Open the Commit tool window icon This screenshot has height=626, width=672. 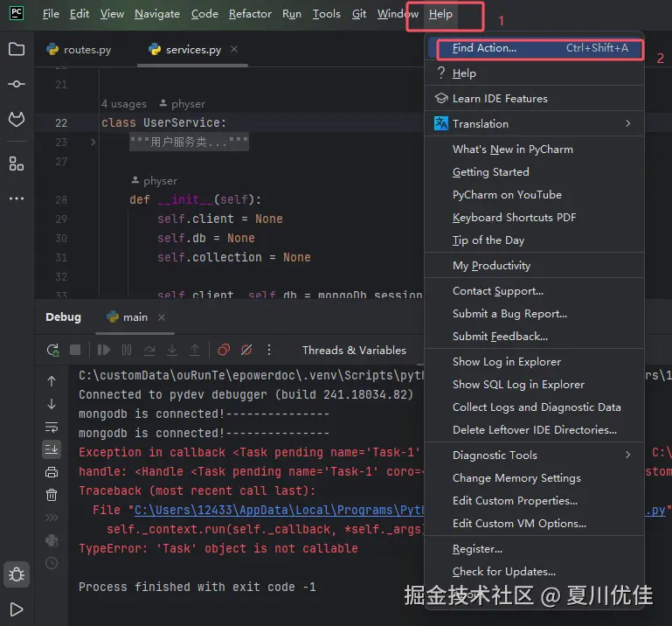pyautogui.click(x=17, y=84)
